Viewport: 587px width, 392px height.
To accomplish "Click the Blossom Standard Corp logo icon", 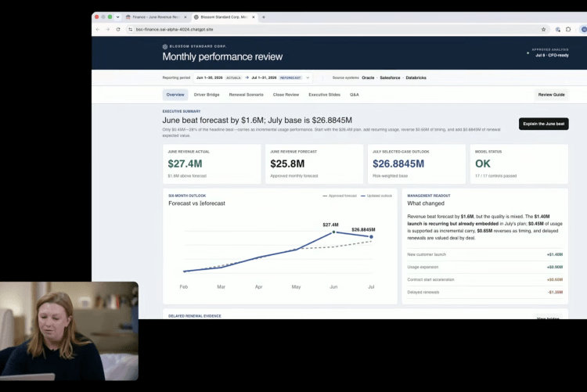I will [164, 46].
